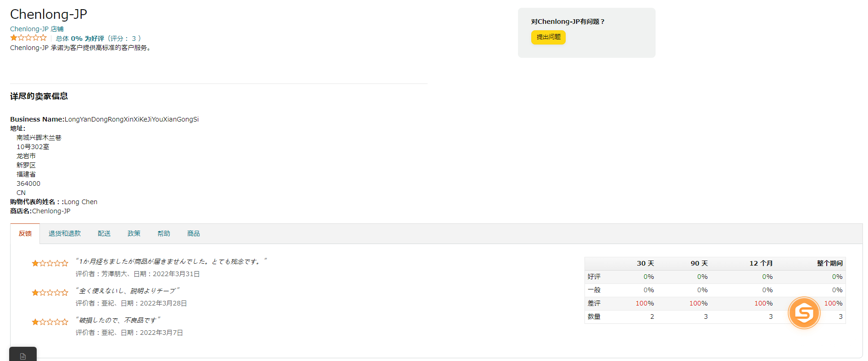Switch to the 商品 tab
Image resolution: width=868 pixels, height=361 pixels.
(194, 233)
